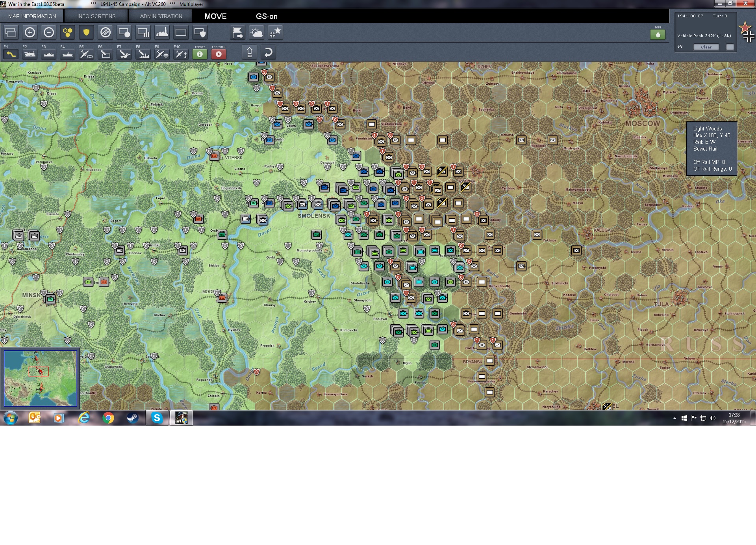Image resolution: width=756 pixels, height=545 pixels.
Task: Click the minimap overview in corner
Action: click(40, 378)
